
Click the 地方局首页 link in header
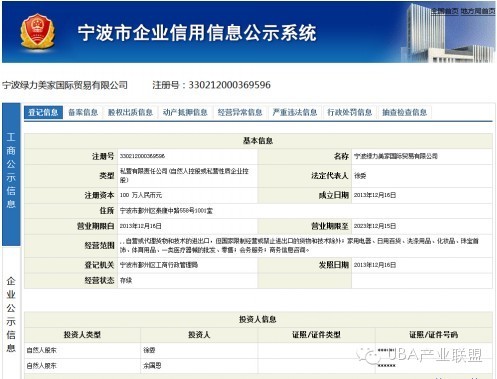(478, 11)
